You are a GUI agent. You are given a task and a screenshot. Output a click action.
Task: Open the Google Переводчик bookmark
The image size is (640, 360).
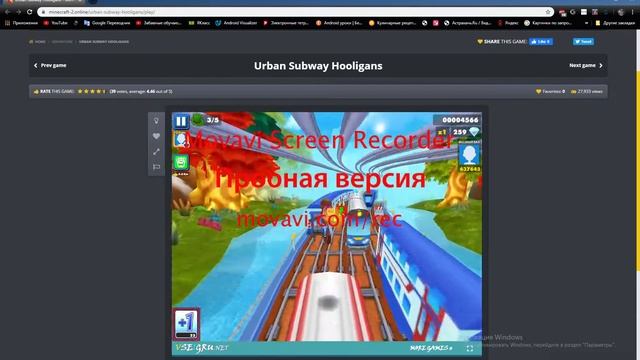pos(107,23)
